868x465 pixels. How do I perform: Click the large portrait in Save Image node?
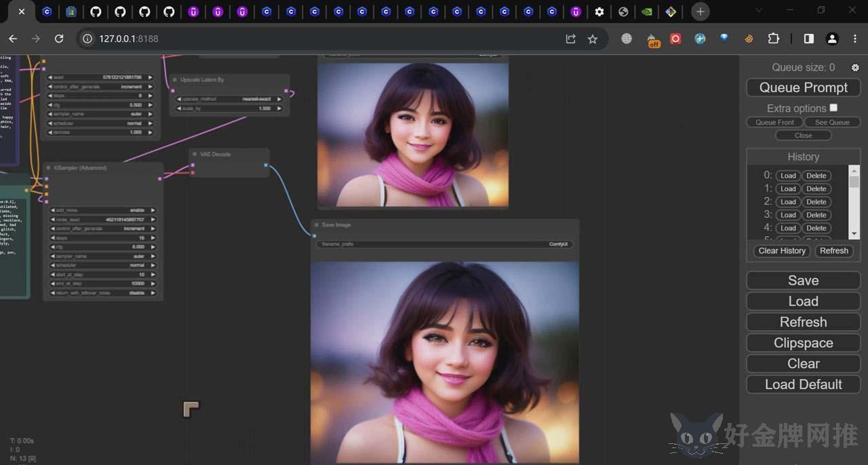(x=445, y=363)
